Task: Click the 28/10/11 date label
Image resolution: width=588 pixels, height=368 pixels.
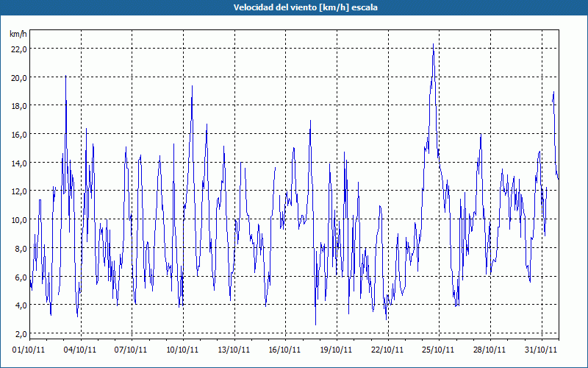Action: point(490,350)
